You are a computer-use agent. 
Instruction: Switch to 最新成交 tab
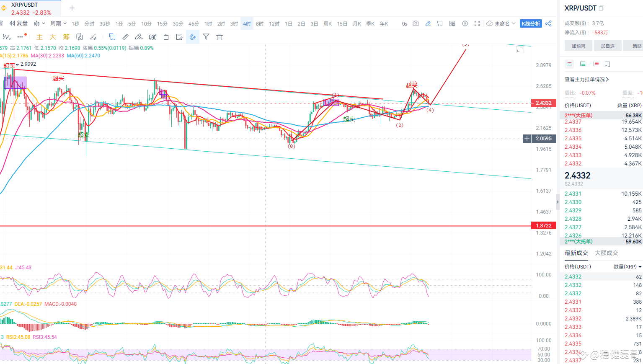(x=576, y=253)
